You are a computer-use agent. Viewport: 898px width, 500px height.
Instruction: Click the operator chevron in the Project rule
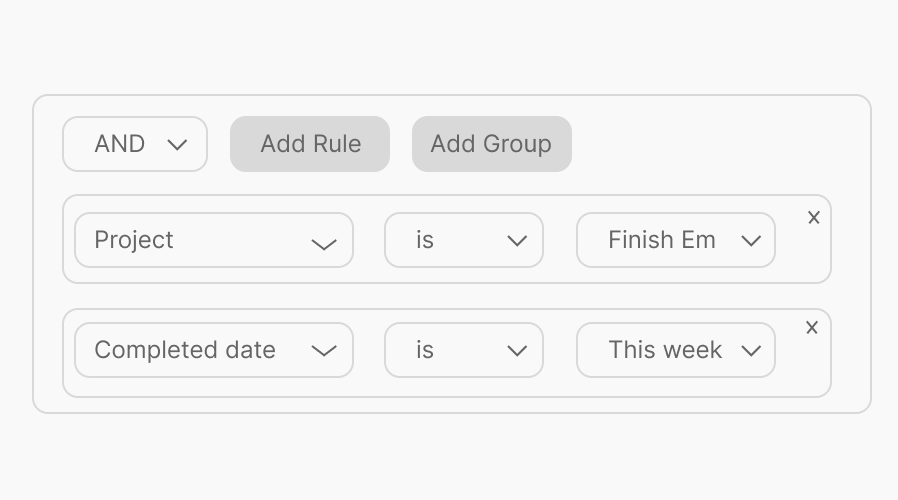pyautogui.click(x=517, y=241)
